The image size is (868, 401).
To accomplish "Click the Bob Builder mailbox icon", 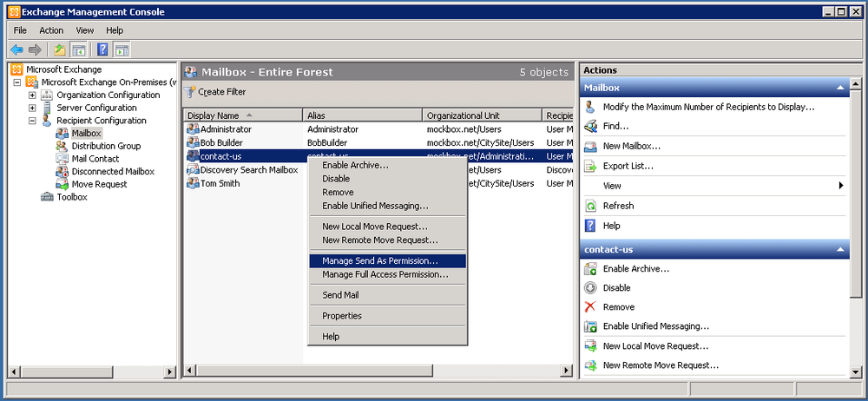I will (193, 142).
